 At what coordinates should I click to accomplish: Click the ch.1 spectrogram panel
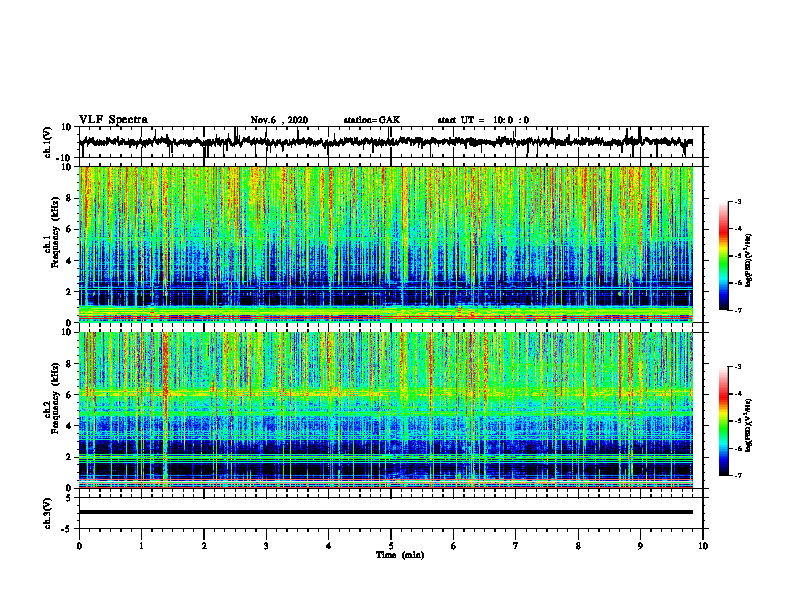[x=386, y=244]
